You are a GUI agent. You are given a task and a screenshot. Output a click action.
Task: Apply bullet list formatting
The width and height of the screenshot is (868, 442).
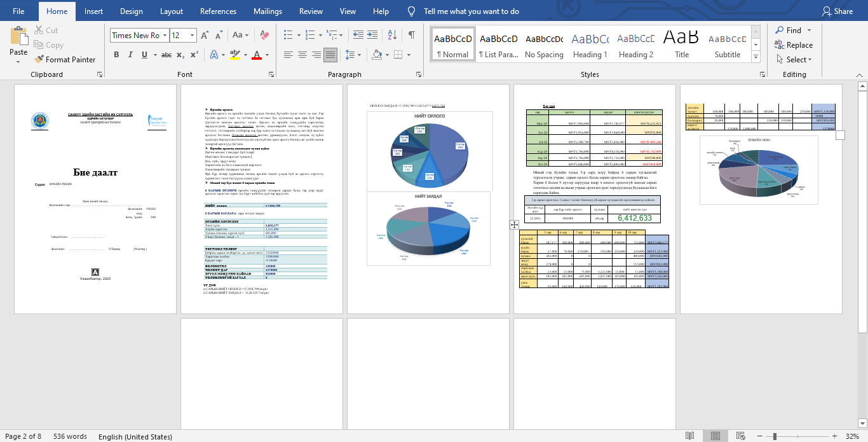(288, 35)
